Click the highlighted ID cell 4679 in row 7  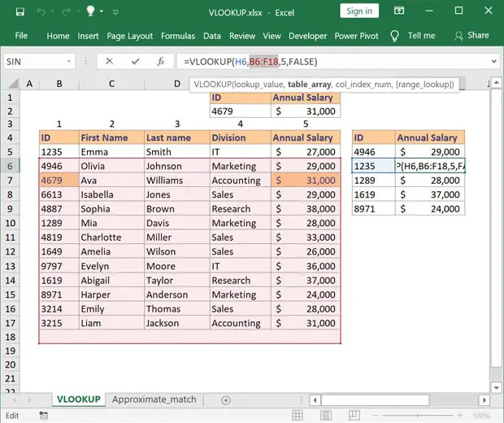coord(59,180)
